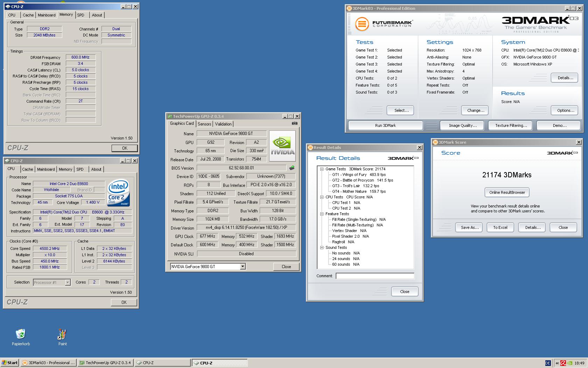Click the system Details... button in 3DMark03

pos(565,78)
